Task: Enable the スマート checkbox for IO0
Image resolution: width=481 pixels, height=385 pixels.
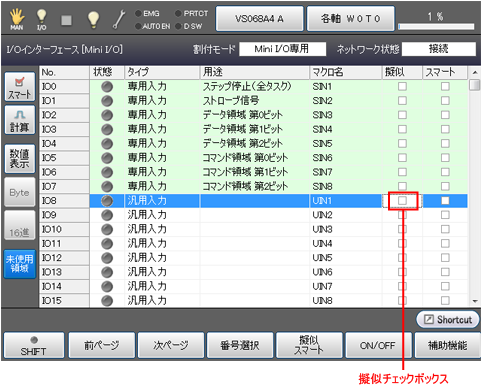Action: pyautogui.click(x=445, y=86)
